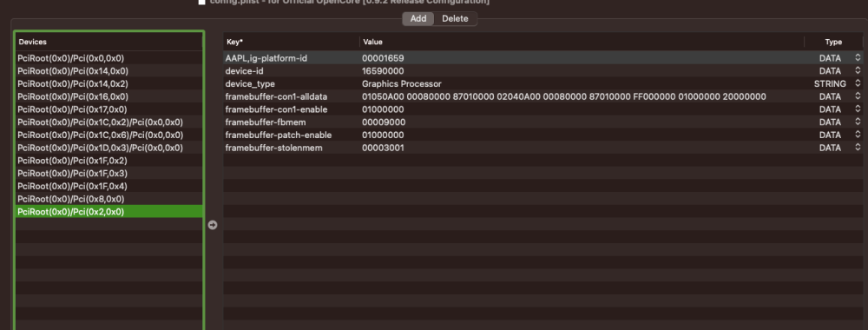This screenshot has height=330, width=868.
Task: Click the Devices column header
Action: 108,42
